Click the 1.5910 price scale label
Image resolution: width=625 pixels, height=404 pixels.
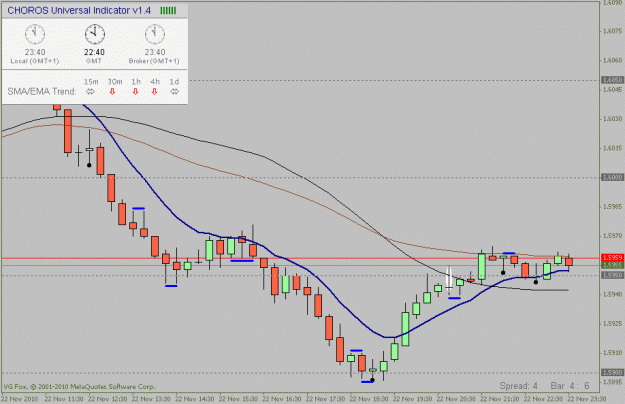(613, 353)
